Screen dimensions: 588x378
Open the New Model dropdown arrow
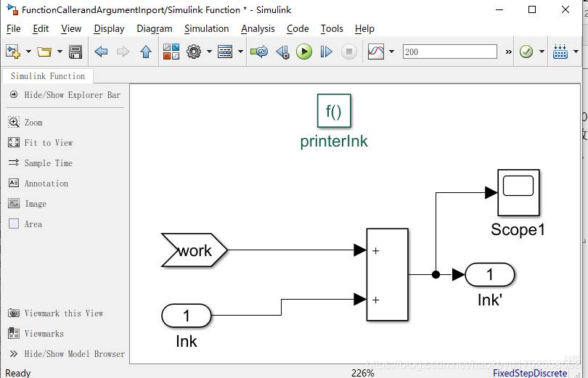pos(28,52)
